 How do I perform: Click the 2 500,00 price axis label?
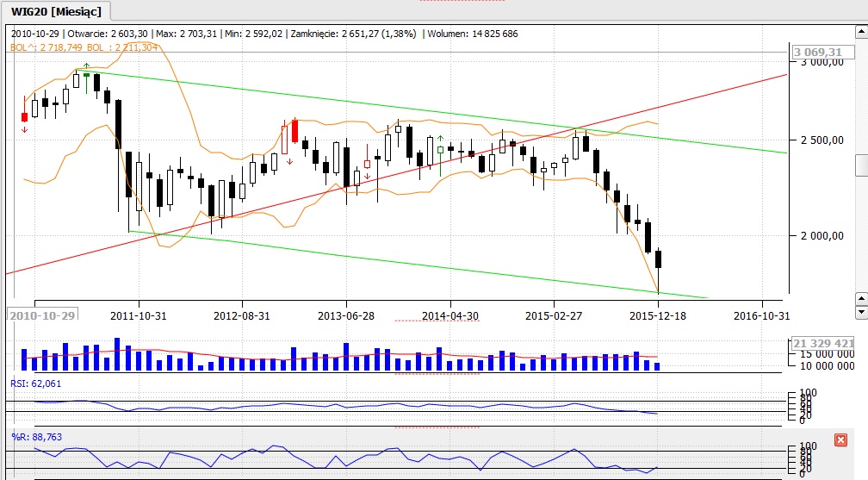pos(822,140)
